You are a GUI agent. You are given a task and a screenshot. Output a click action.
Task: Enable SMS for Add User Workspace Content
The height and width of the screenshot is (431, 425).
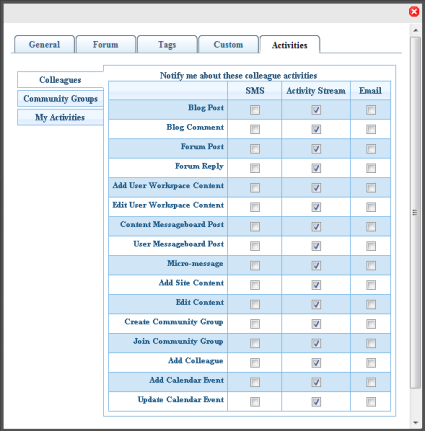255,188
